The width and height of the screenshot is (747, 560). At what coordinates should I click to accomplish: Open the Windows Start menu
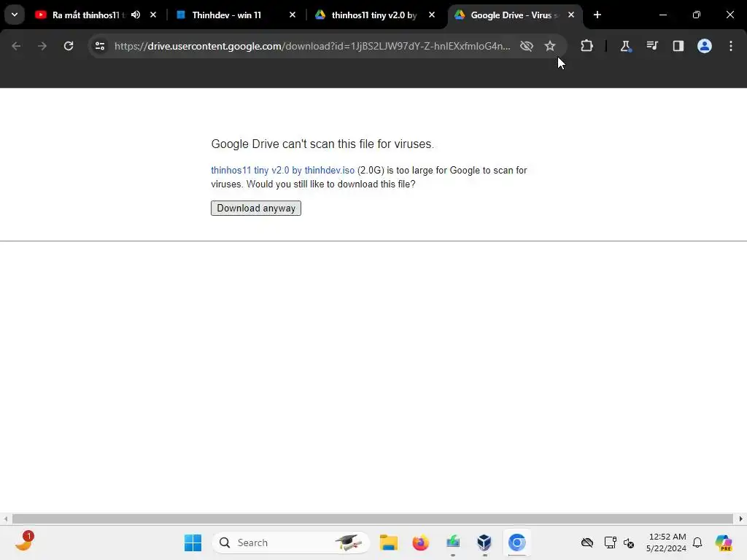tap(193, 542)
